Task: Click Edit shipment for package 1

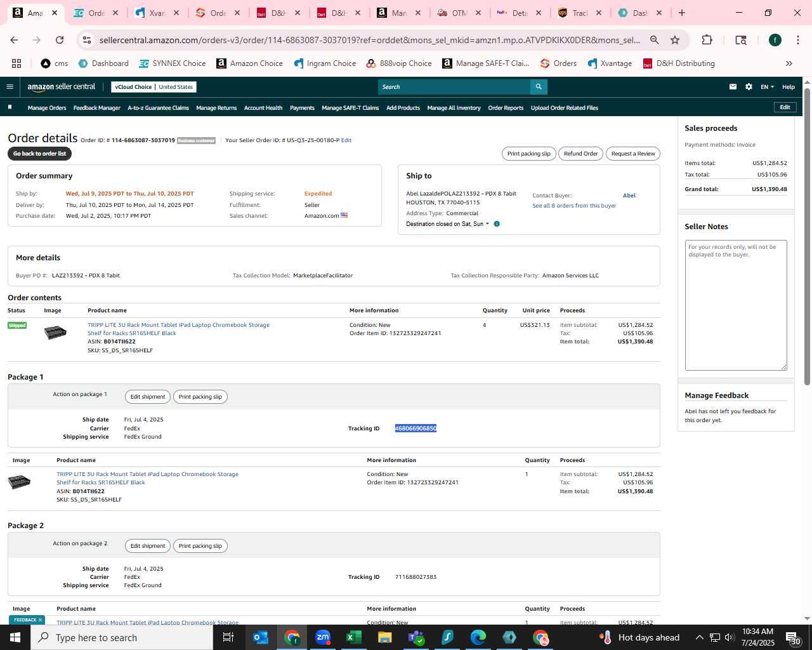Action: [148, 397]
